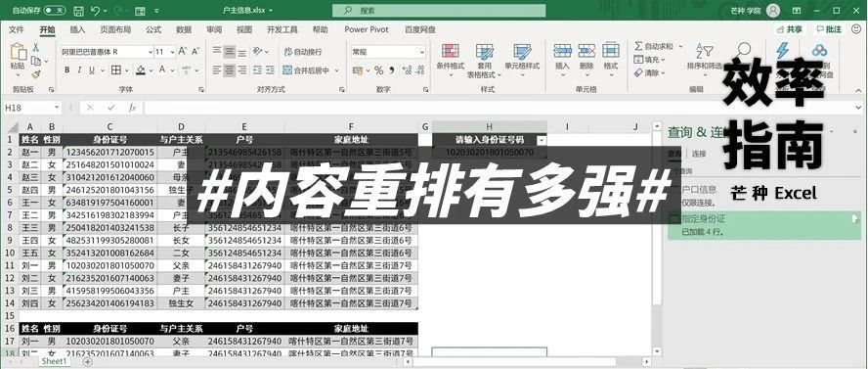This screenshot has width=868, height=369.
Task: Click the 共享 share button
Action: [x=790, y=29]
